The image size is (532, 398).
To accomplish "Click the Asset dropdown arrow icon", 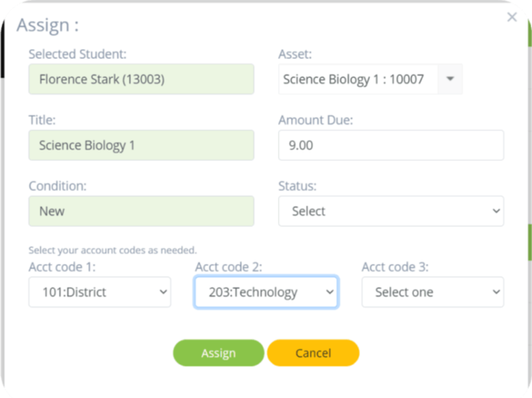I will tap(450, 79).
